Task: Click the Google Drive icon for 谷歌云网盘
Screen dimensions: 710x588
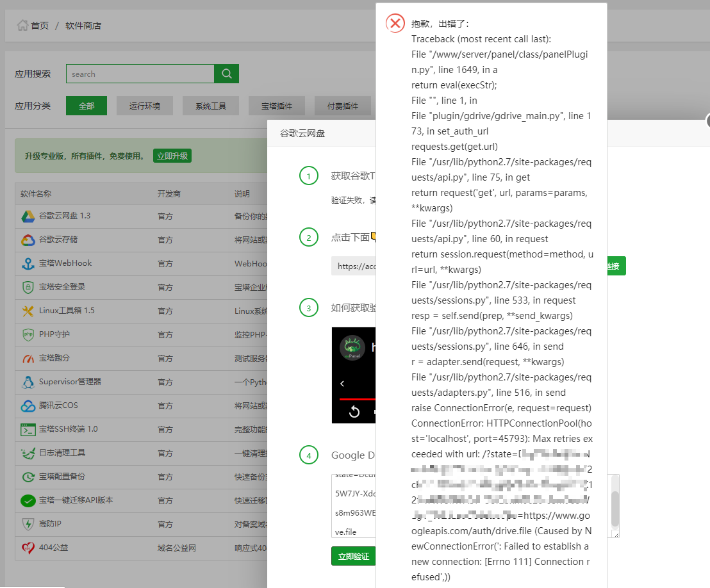Action: pyautogui.click(x=28, y=216)
